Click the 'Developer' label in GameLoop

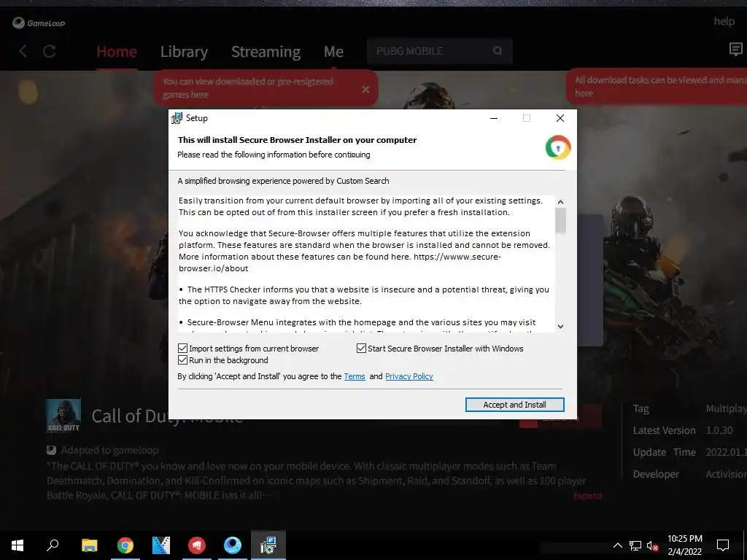click(656, 474)
